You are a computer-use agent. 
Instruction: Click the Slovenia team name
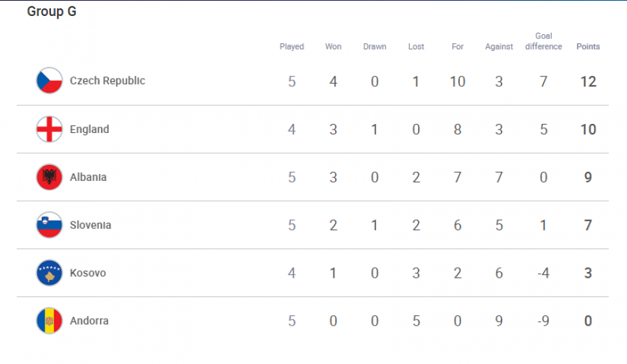click(x=91, y=225)
